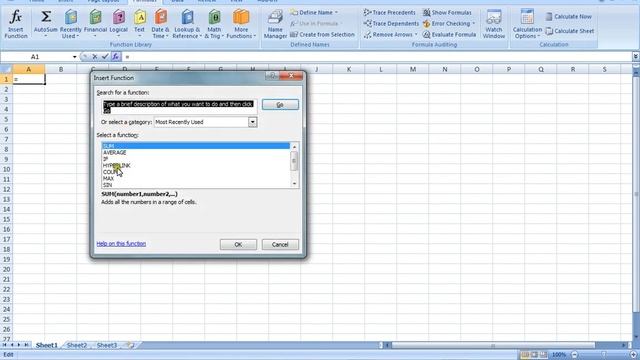Select AVERAGE in the function list
The image size is (640, 360).
pos(196,152)
